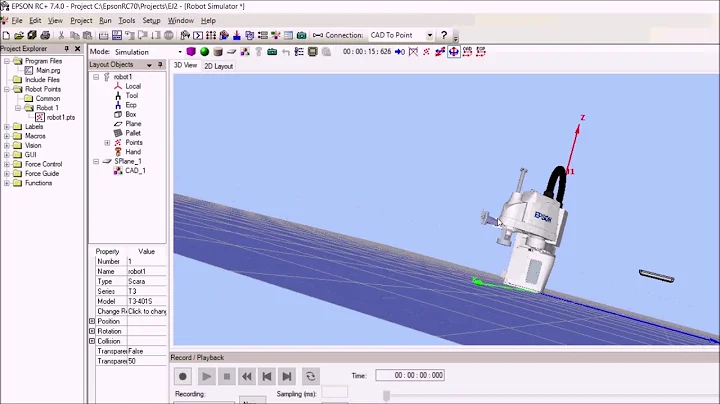Open the Command Window icon
The width and height of the screenshot is (720, 404).
198,35
